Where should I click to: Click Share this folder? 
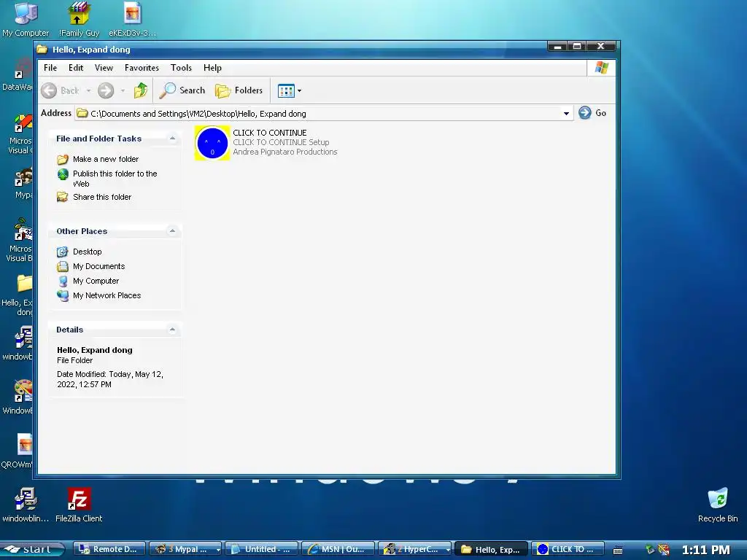[94, 197]
